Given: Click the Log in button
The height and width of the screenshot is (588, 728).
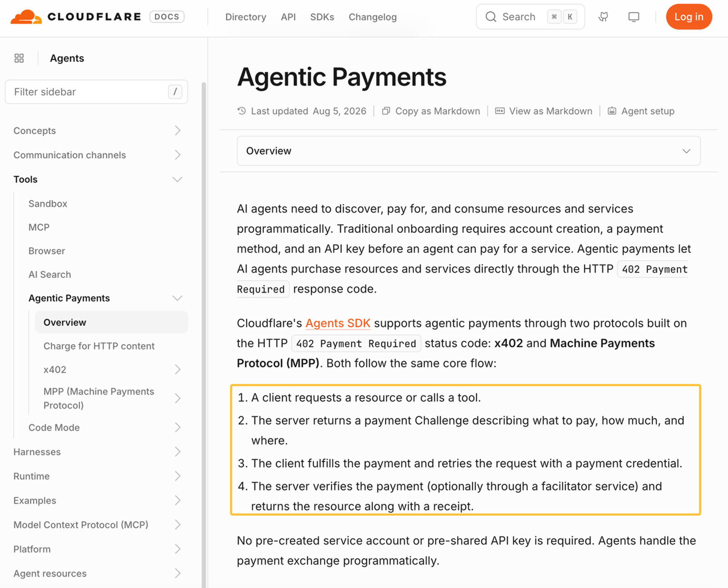Looking at the screenshot, I should 688,17.
